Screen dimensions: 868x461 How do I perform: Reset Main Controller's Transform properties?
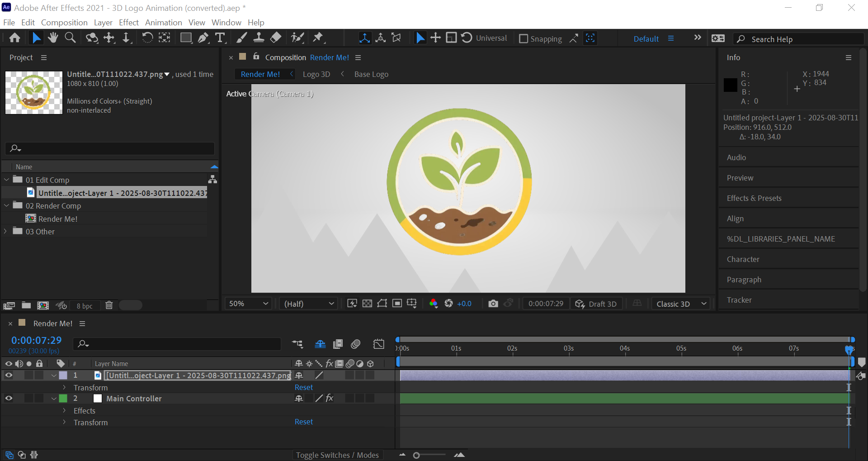tap(303, 422)
